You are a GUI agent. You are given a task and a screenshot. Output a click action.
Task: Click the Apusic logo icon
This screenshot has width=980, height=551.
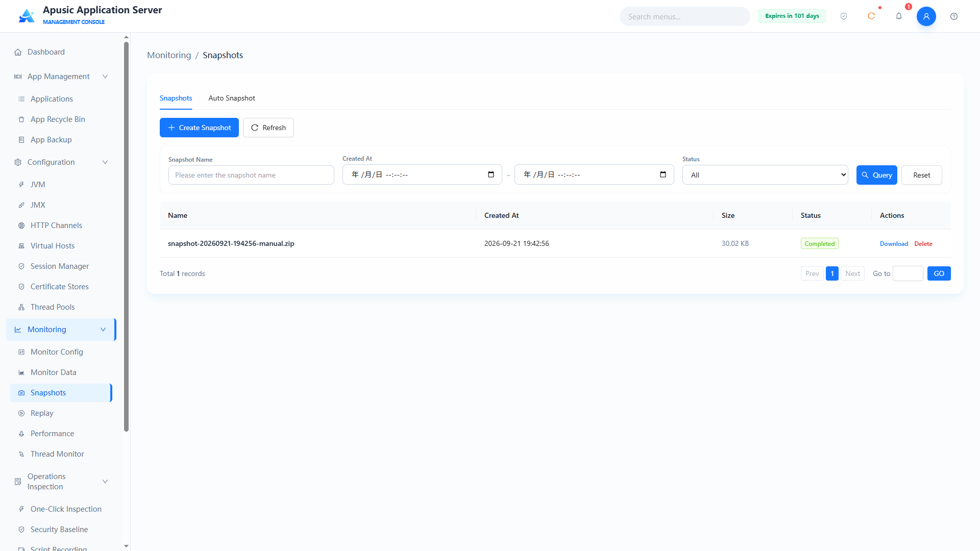click(x=27, y=16)
